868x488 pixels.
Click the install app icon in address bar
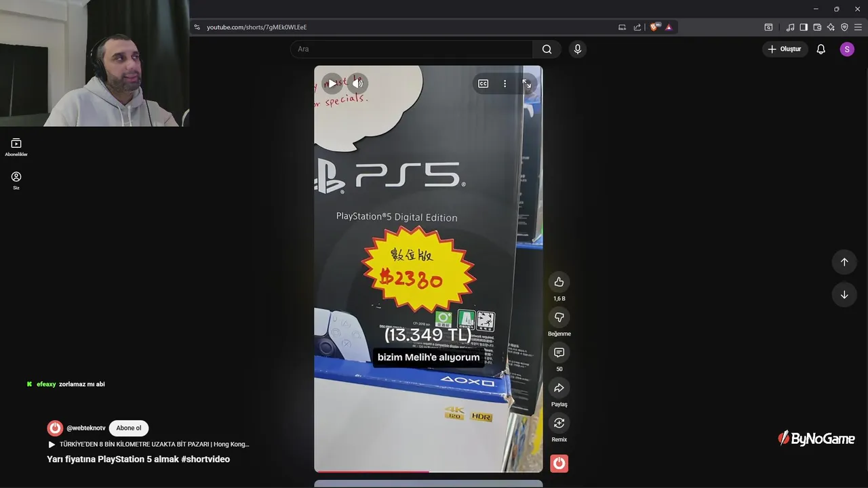[622, 27]
